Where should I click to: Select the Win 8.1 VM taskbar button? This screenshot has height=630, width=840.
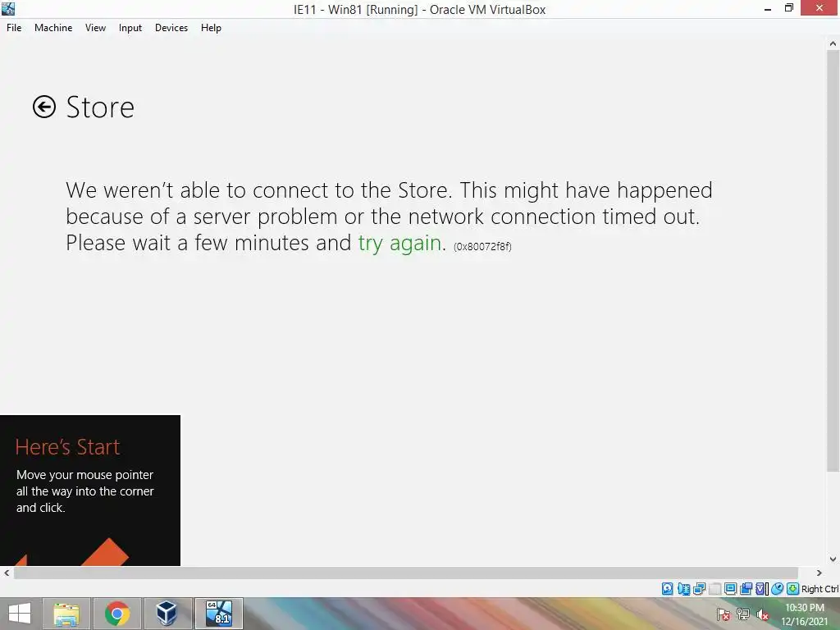(x=219, y=614)
